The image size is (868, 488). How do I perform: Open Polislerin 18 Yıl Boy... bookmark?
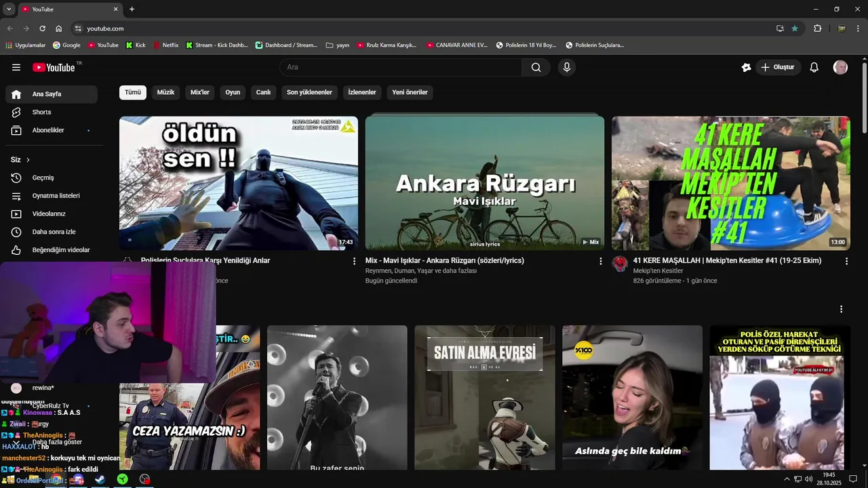526,45
